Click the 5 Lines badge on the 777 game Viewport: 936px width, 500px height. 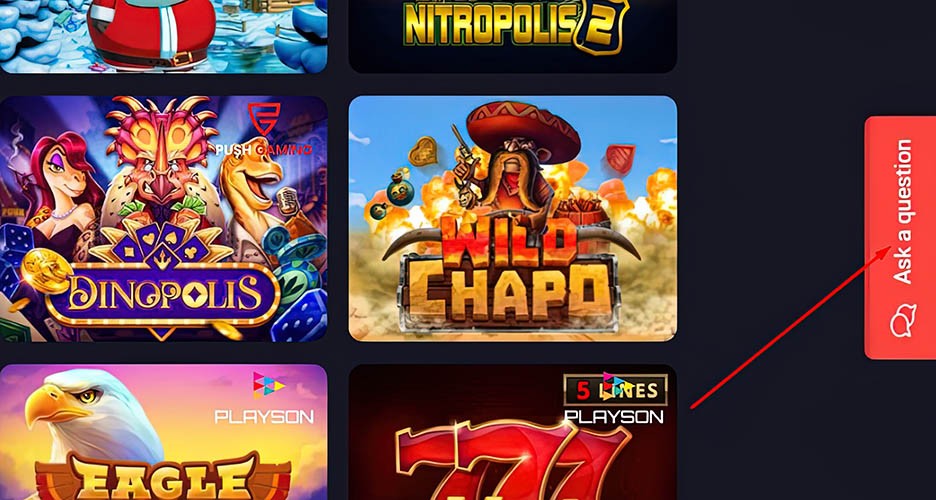[x=615, y=390]
